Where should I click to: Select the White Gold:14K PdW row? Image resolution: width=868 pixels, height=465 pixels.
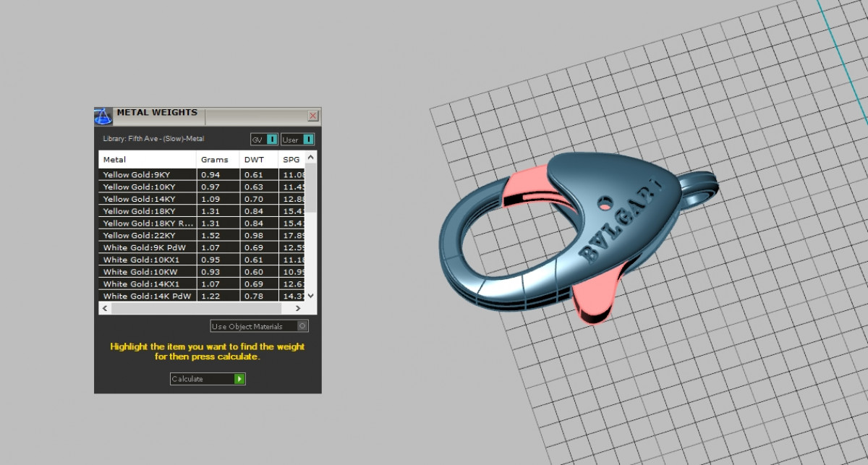tap(202, 296)
